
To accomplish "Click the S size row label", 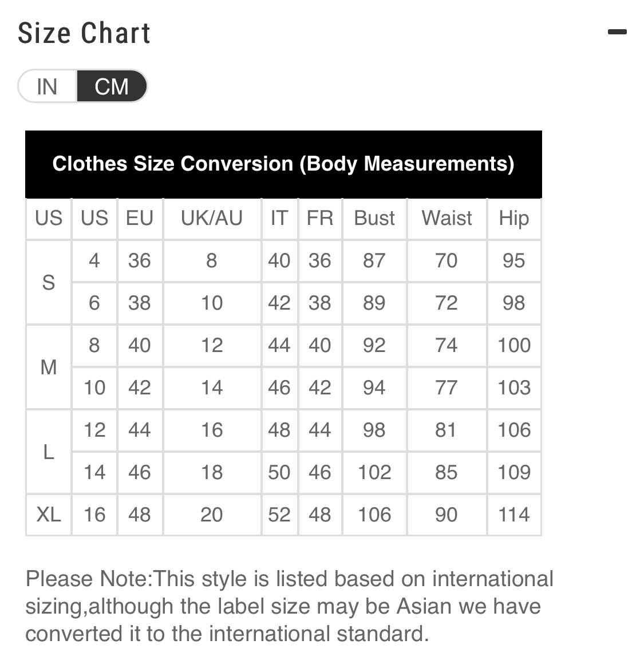I will (x=49, y=282).
